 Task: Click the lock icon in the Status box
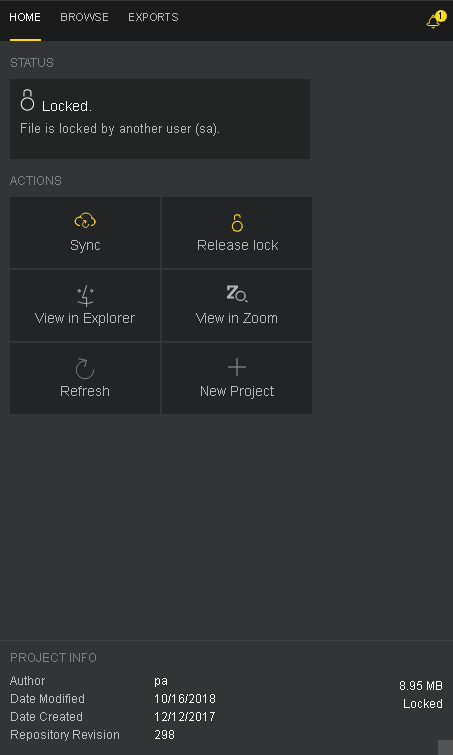pos(27,100)
